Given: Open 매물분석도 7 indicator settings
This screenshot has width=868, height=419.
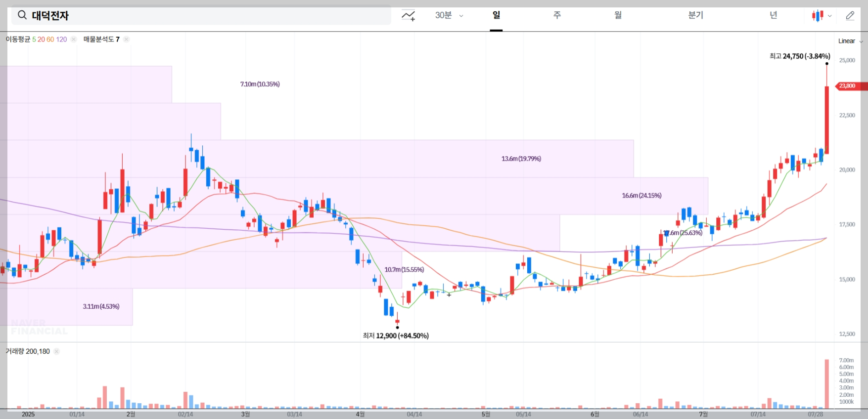Looking at the screenshot, I should (101, 40).
